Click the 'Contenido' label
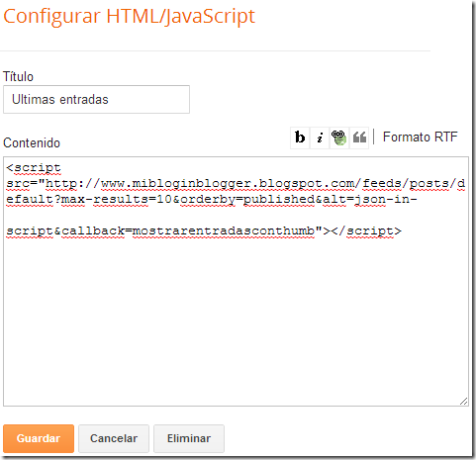The image size is (476, 460). pyautogui.click(x=32, y=142)
